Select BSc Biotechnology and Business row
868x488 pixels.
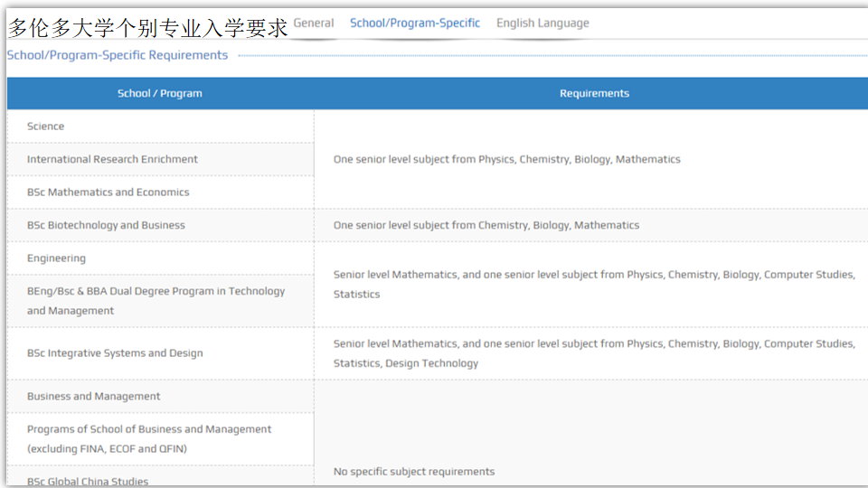tap(161, 225)
